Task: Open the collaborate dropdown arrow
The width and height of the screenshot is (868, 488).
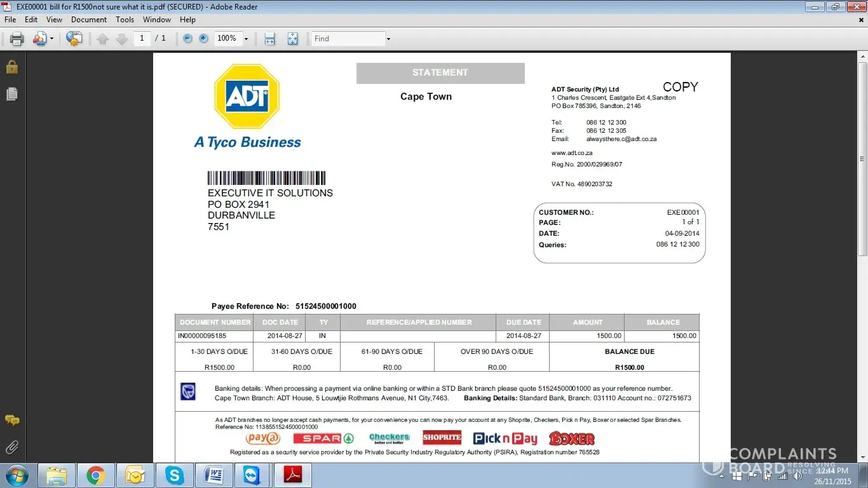Action: pos(51,39)
